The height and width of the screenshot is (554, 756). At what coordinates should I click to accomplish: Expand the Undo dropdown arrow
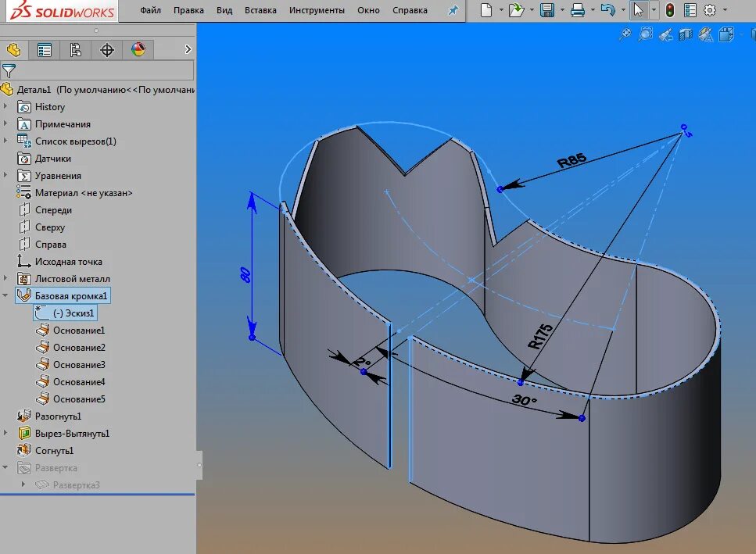pyautogui.click(x=623, y=9)
